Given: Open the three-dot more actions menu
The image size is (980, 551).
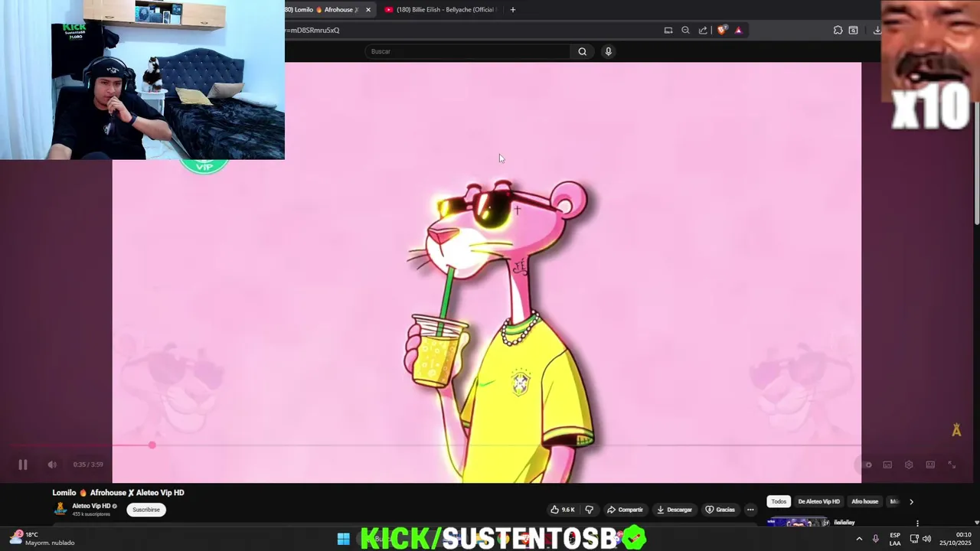Looking at the screenshot, I should click(750, 510).
